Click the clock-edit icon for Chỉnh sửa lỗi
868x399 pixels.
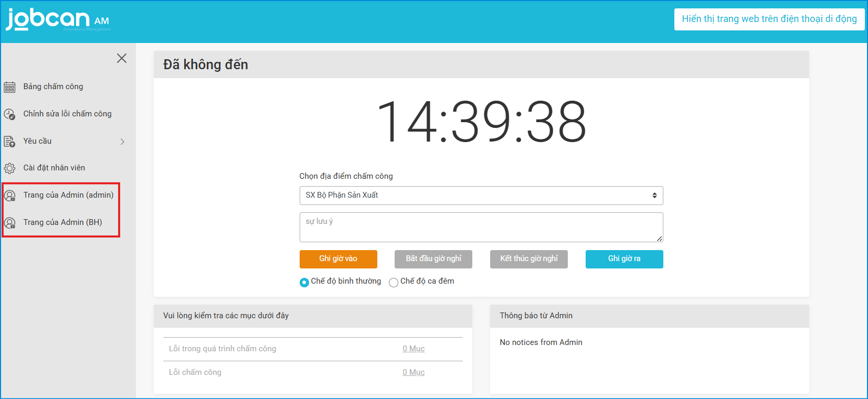tap(9, 114)
